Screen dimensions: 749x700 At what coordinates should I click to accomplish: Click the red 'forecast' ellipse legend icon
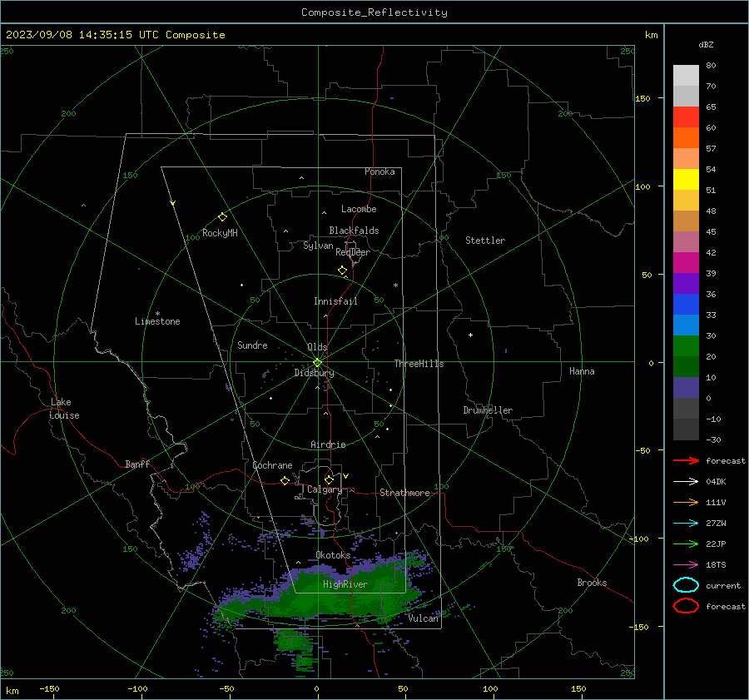[x=686, y=606]
